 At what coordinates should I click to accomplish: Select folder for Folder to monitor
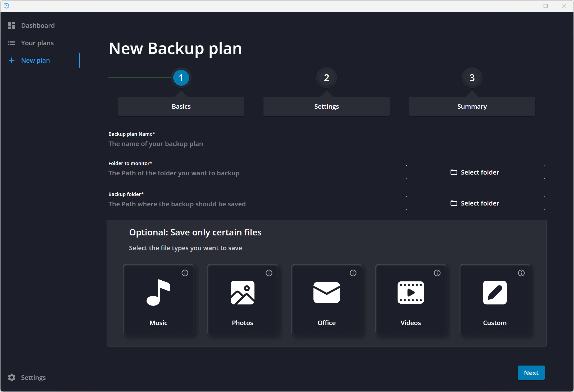click(x=475, y=172)
